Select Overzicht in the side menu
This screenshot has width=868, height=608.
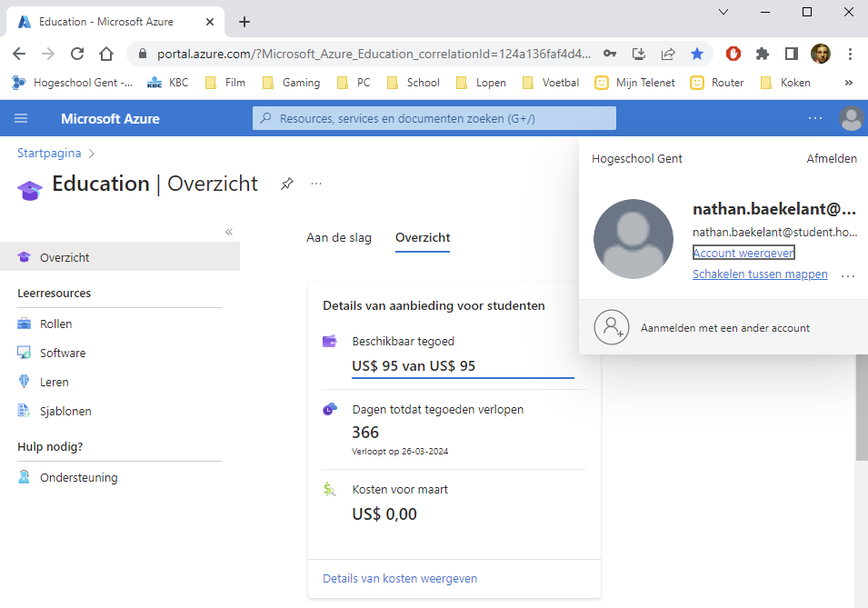(x=120, y=257)
